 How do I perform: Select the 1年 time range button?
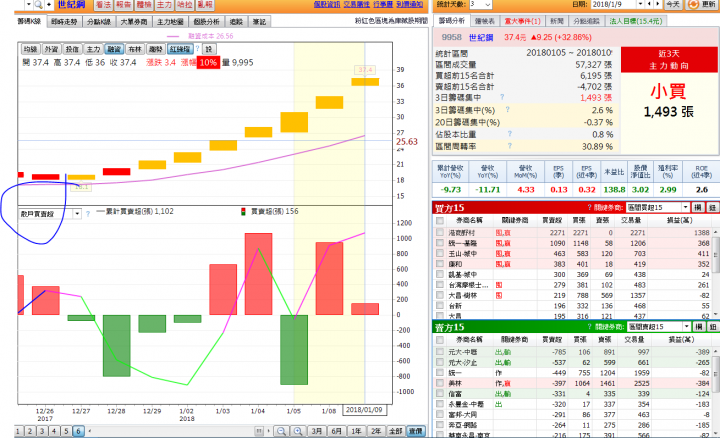(356, 431)
